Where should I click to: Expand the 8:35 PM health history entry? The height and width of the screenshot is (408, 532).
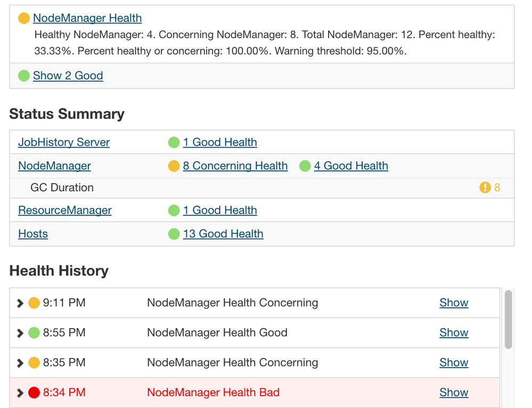20,363
